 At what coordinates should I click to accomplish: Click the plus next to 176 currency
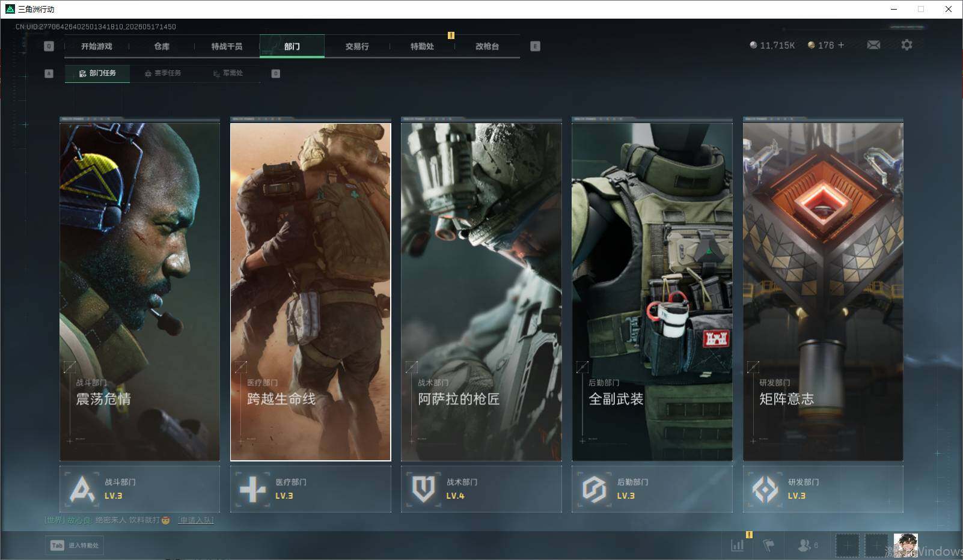pos(841,45)
